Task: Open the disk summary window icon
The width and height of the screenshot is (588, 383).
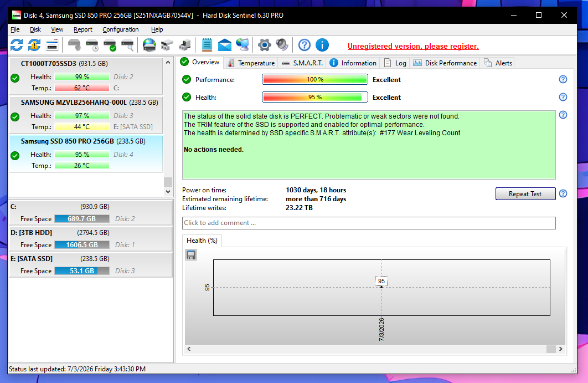Action: pos(52,45)
